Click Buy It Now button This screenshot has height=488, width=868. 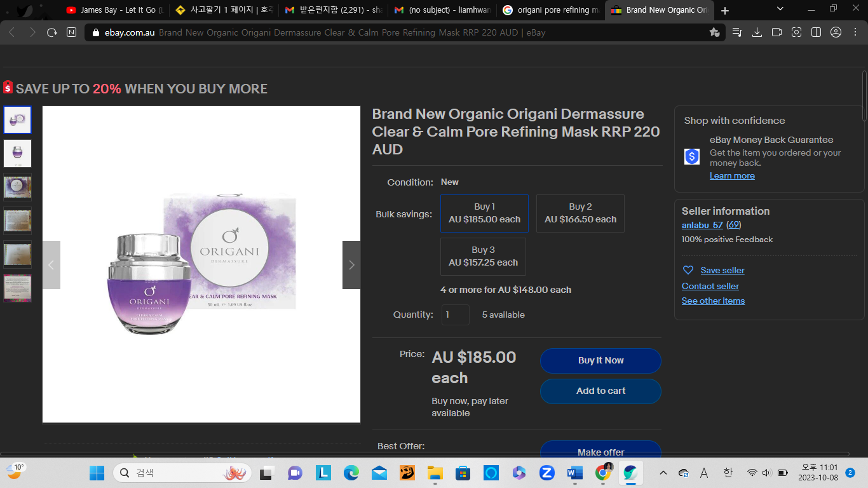click(x=600, y=360)
